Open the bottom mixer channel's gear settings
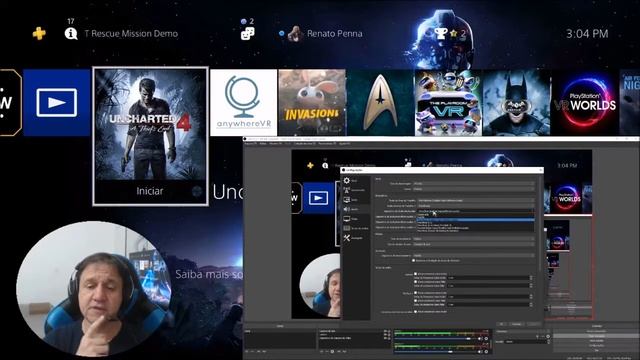The image size is (640, 360). (486, 351)
